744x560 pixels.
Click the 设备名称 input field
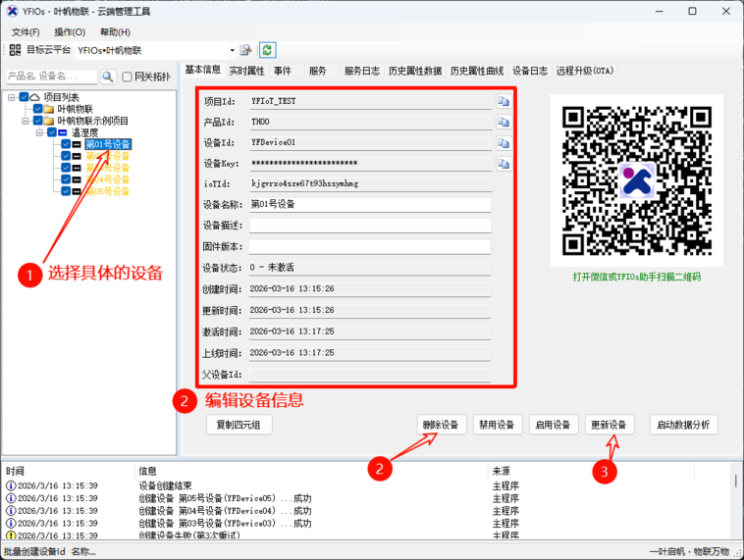370,204
